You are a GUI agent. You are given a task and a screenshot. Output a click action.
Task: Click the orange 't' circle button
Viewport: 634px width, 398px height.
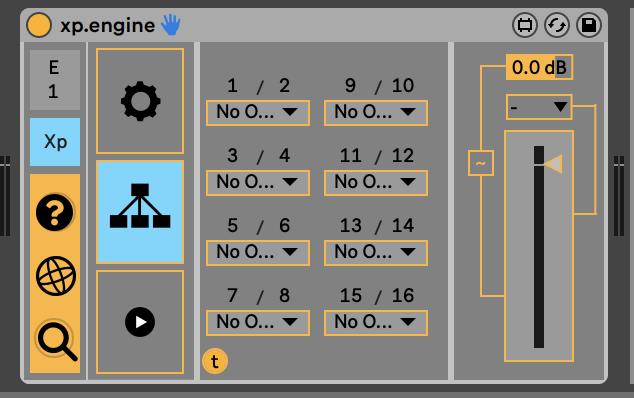(x=215, y=361)
